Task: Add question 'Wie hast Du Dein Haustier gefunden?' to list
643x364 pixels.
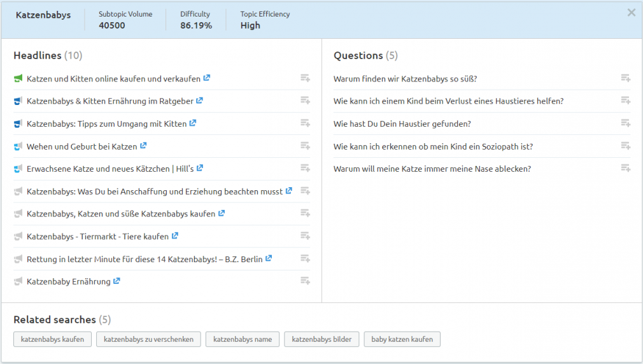Action: pyautogui.click(x=625, y=123)
